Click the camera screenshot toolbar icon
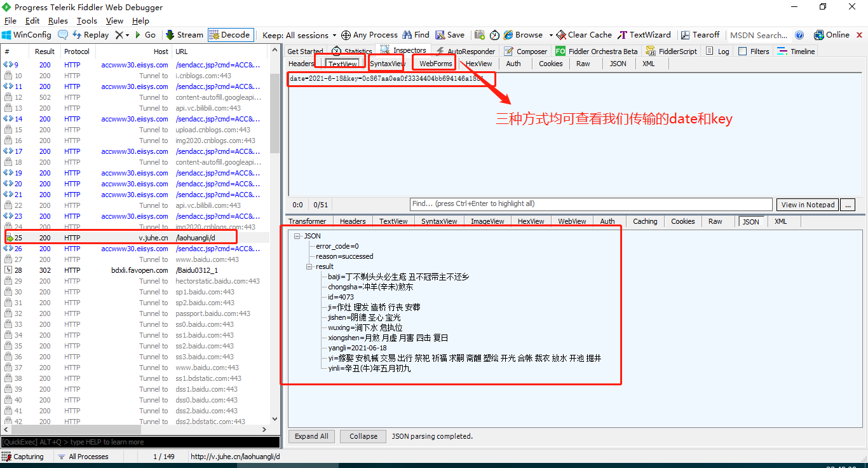 coord(480,35)
